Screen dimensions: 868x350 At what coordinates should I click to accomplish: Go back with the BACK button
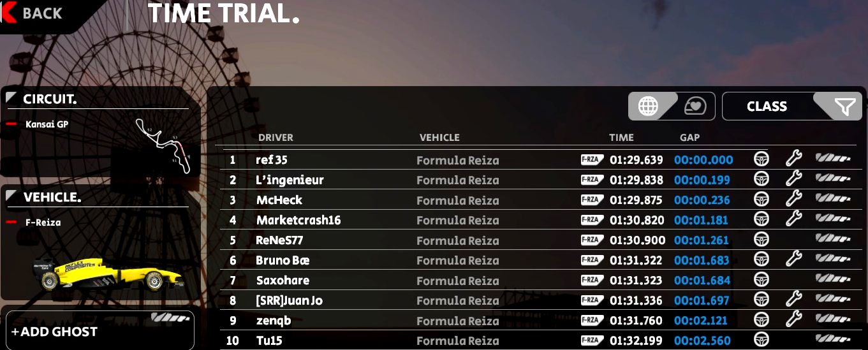(x=33, y=13)
